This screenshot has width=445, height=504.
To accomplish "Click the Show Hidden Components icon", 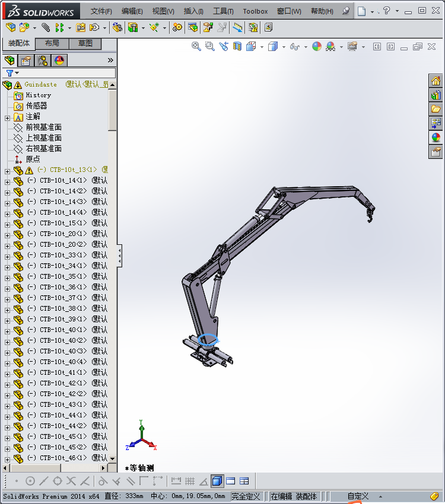I will tap(117, 27).
